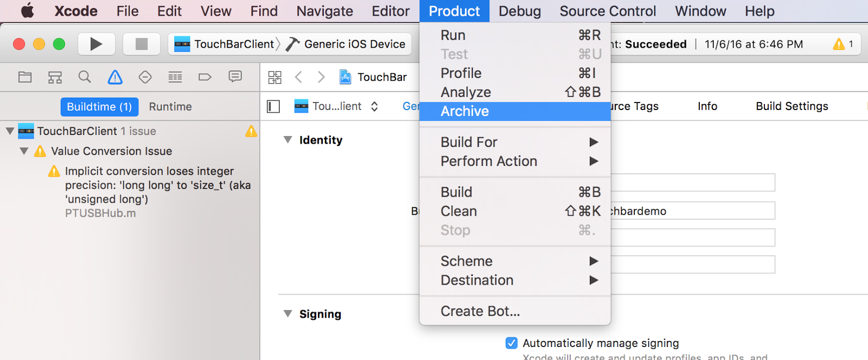Open the Source Control menu
This screenshot has width=868, height=360.
[608, 11]
